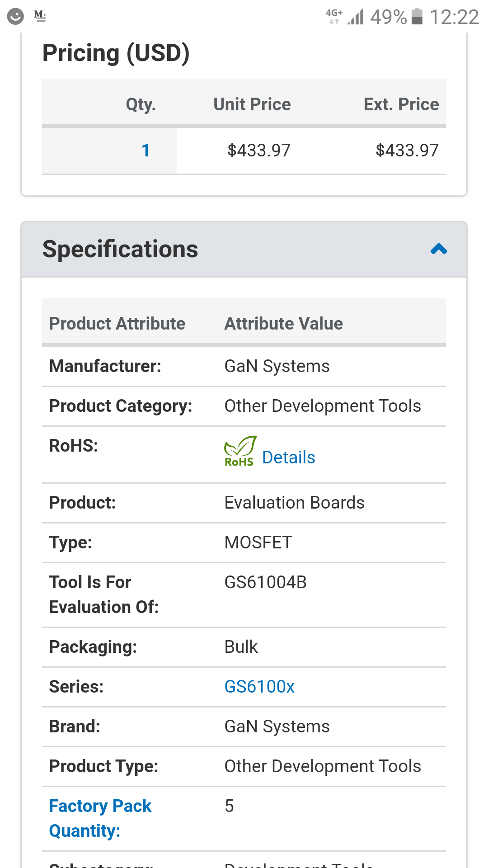This screenshot has height=868, width=488.
Task: Click the Product Attribute column header
Action: [117, 324]
